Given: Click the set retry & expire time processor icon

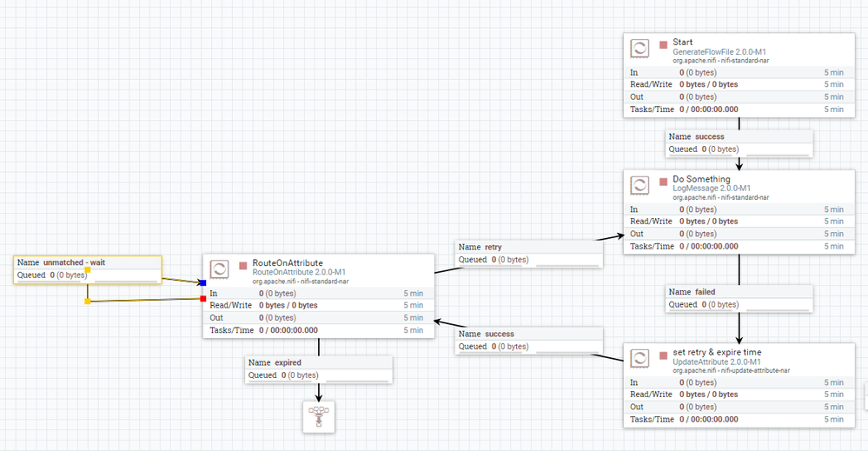Looking at the screenshot, I should 639,359.
